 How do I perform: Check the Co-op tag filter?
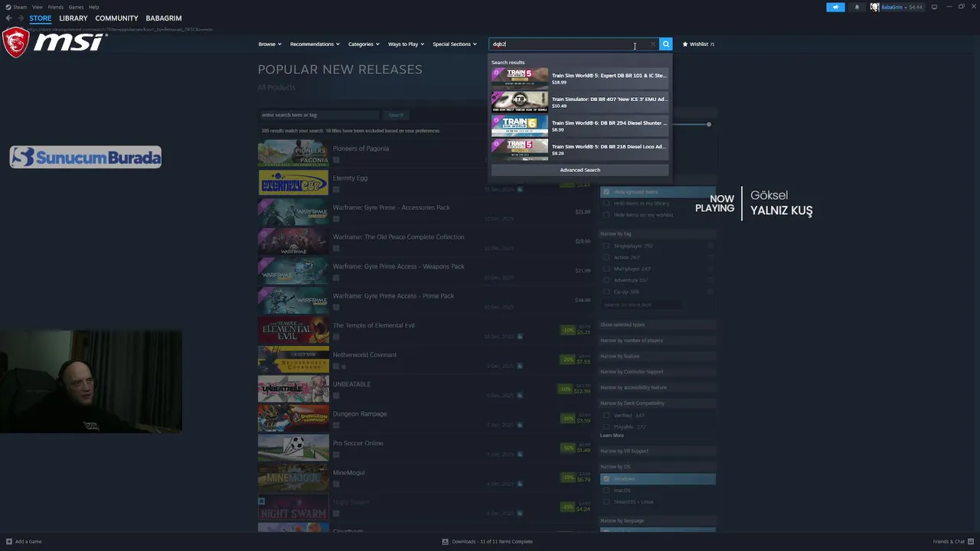606,292
